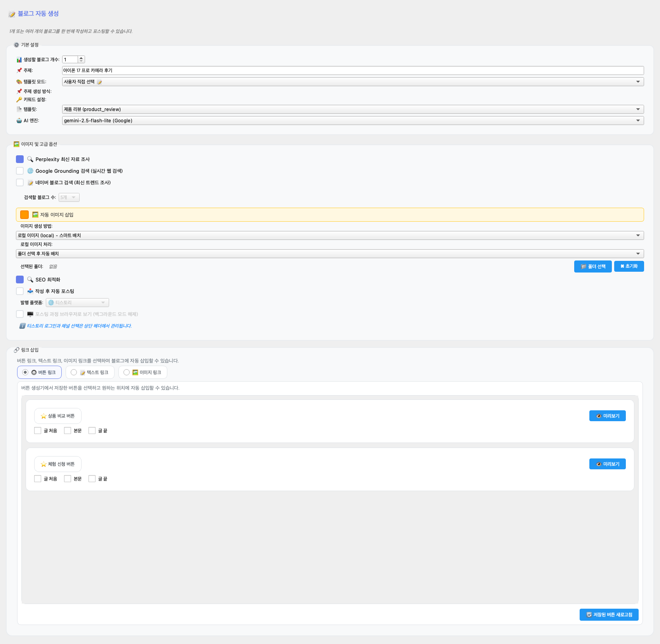This screenshot has height=644, width=660.
Task: Click the 폴더 선택 button
Action: pyautogui.click(x=592, y=266)
